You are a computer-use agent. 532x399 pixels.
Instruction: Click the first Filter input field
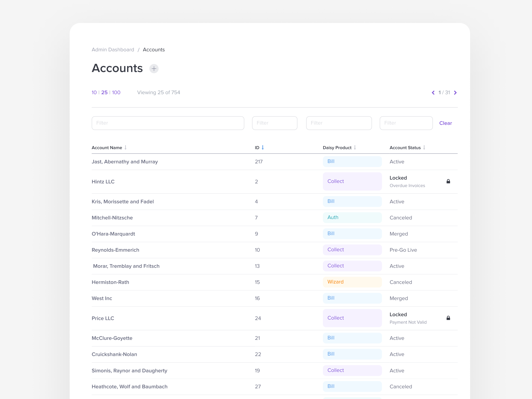(x=168, y=123)
